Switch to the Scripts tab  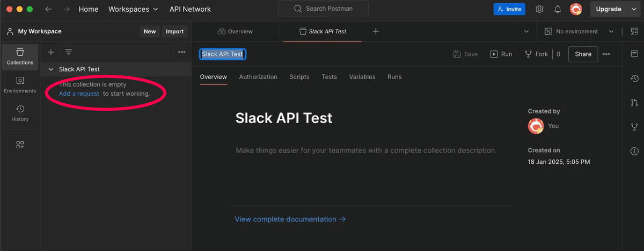pyautogui.click(x=299, y=77)
